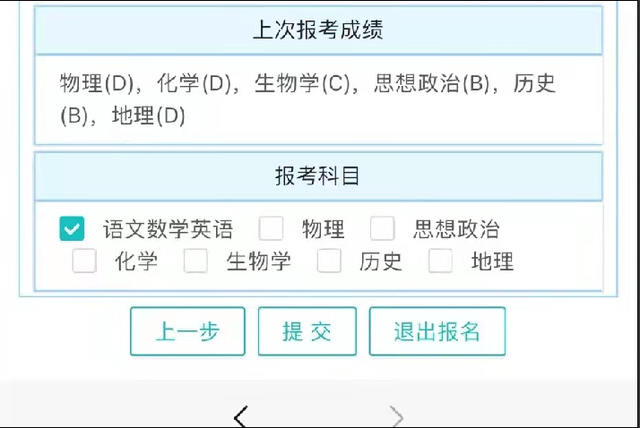Viewport: 640px width, 428px height.
Task: Click the 报考科目 section header
Action: [x=318, y=176]
